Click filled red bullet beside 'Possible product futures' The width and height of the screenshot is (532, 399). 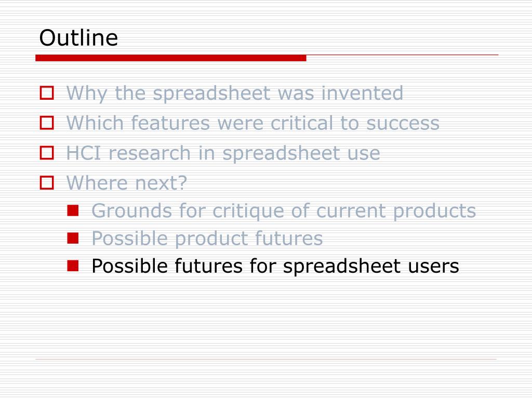pos(73,238)
